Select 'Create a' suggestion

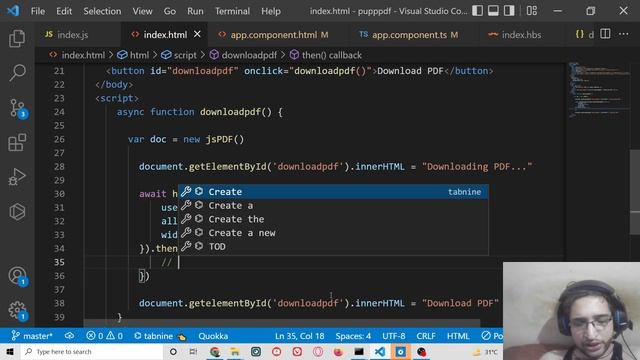tap(333, 205)
